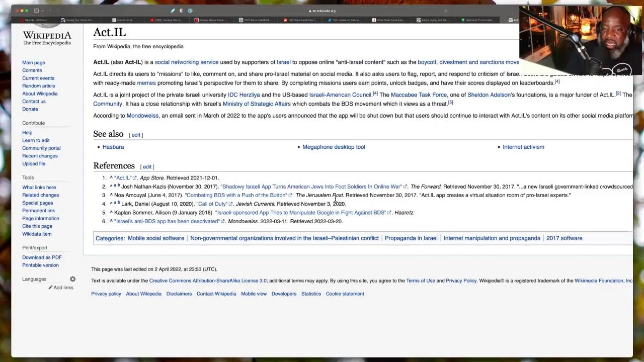644x362 pixels.
Task: Open the sidebar dropdown chevron in Safari toolbar
Action: coord(42,11)
